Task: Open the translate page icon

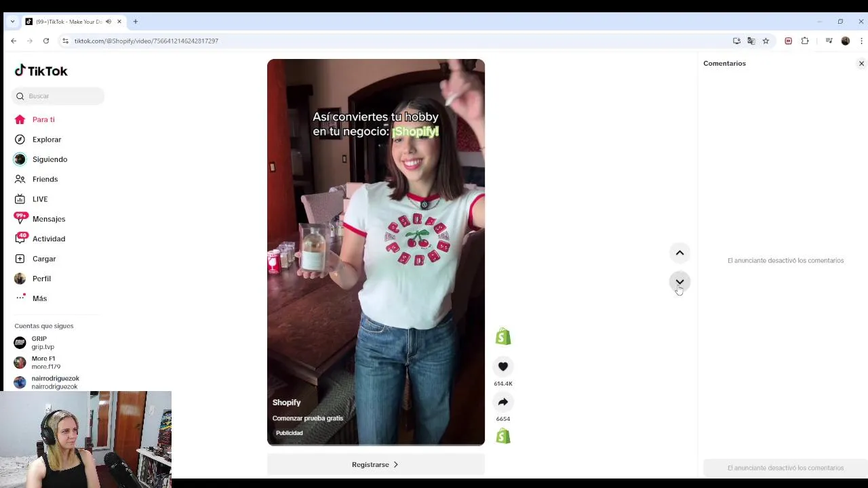Action: tap(751, 41)
